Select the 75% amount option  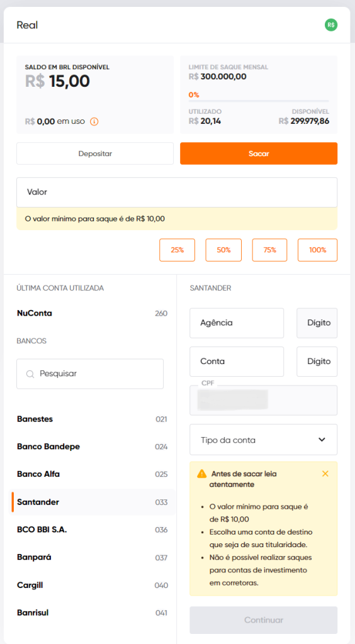click(269, 250)
